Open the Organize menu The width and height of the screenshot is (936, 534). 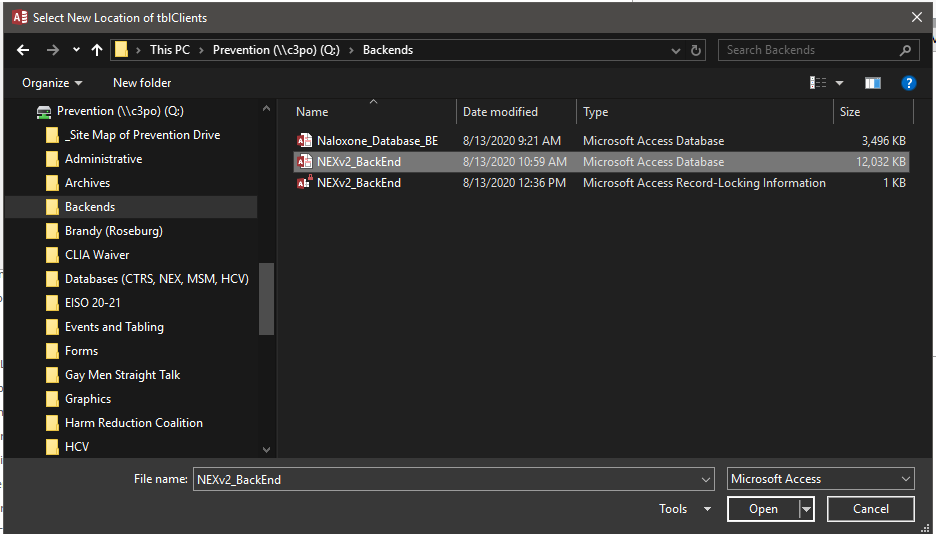pos(52,83)
